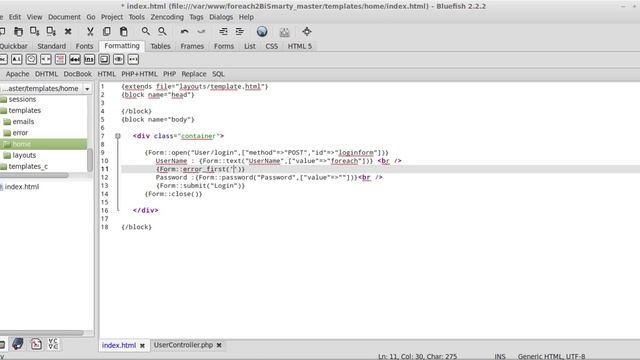This screenshot has height=360, width=640.
Task: Open the Document menu
Action: pyautogui.click(x=64, y=17)
